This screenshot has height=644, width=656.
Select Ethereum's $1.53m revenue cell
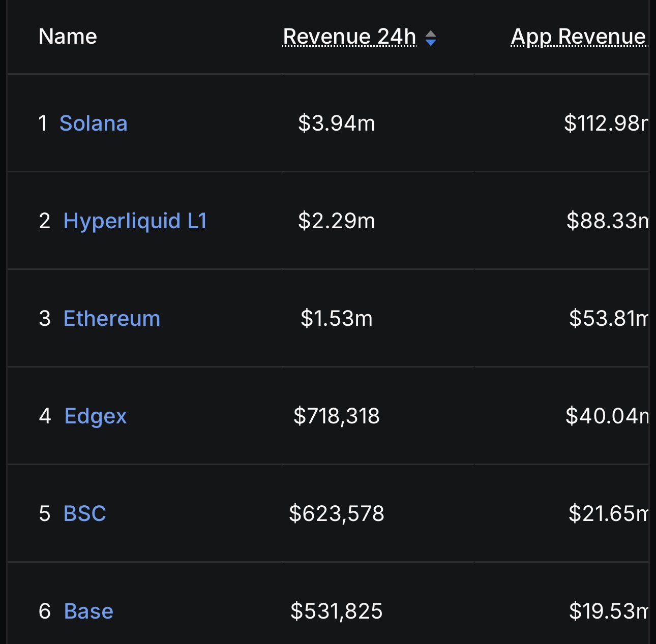click(x=336, y=319)
